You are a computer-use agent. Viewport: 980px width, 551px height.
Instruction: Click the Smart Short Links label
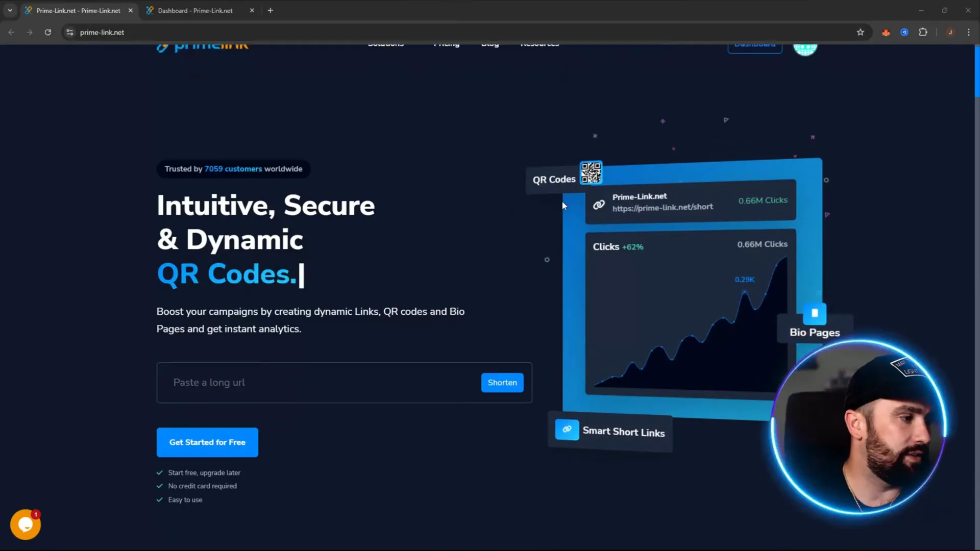[x=624, y=432]
